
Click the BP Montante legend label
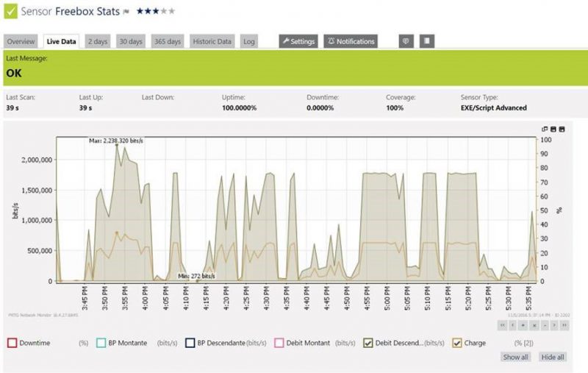click(127, 343)
